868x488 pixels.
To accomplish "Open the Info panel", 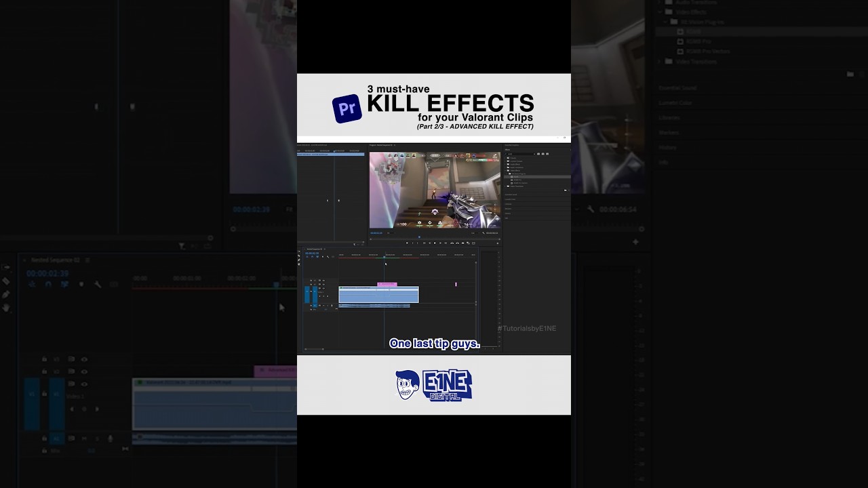I will point(507,218).
